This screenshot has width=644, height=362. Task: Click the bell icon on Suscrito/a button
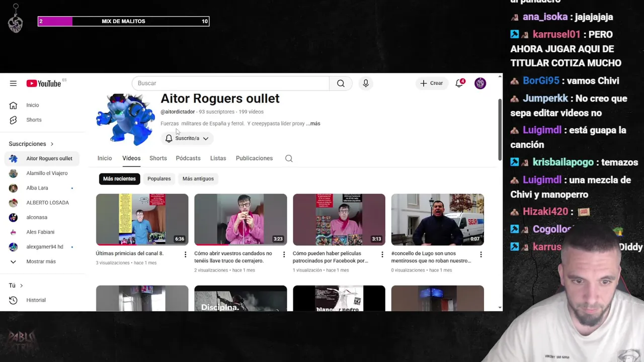(169, 138)
